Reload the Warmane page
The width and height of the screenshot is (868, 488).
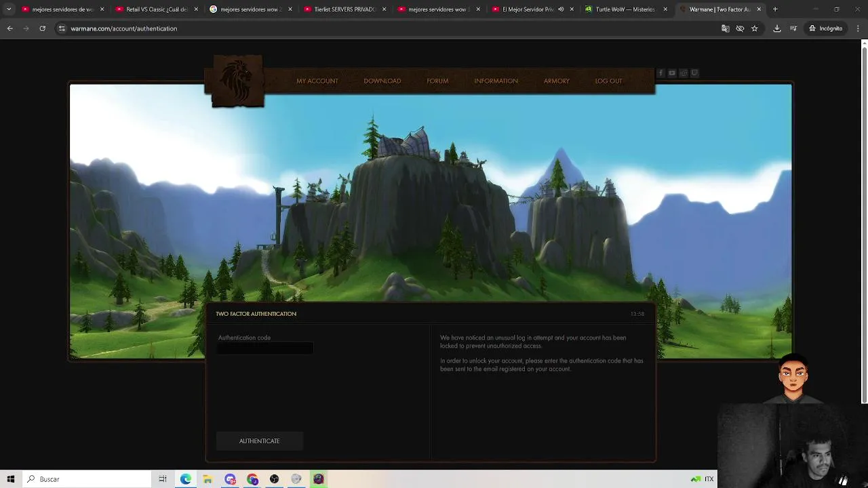[x=42, y=28]
